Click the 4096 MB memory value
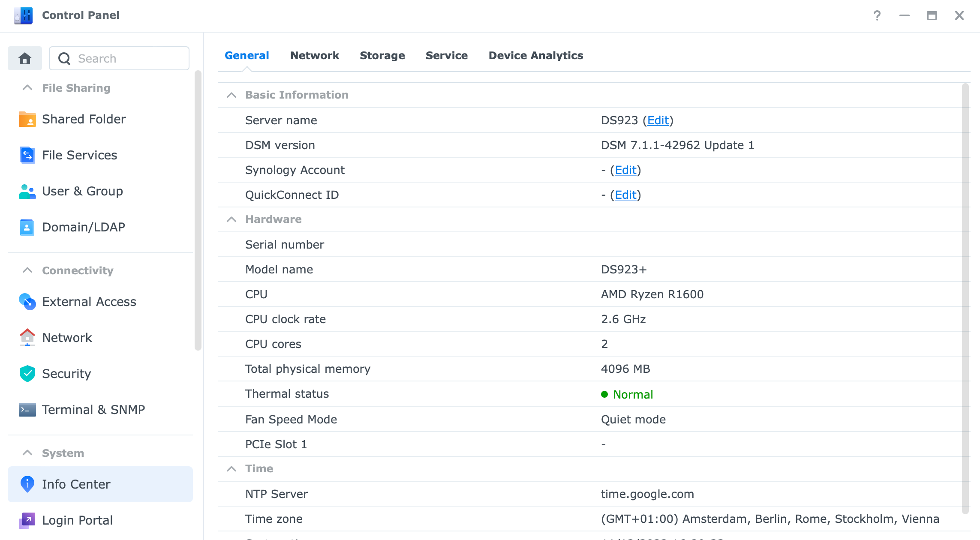980x540 pixels. point(625,369)
